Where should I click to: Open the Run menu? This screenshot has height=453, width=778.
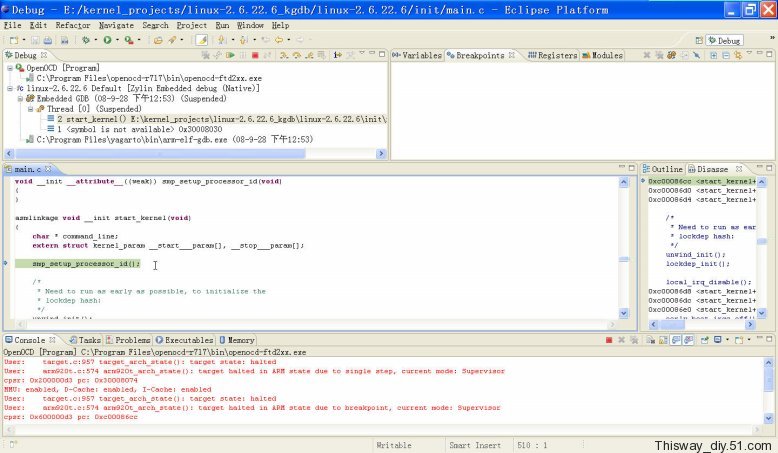(222, 25)
